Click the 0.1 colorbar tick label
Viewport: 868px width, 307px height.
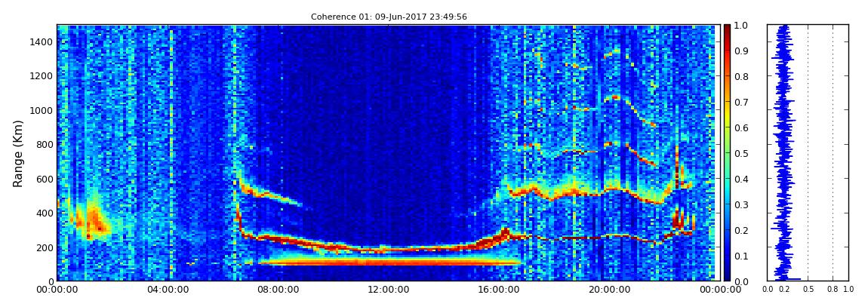[x=742, y=256]
